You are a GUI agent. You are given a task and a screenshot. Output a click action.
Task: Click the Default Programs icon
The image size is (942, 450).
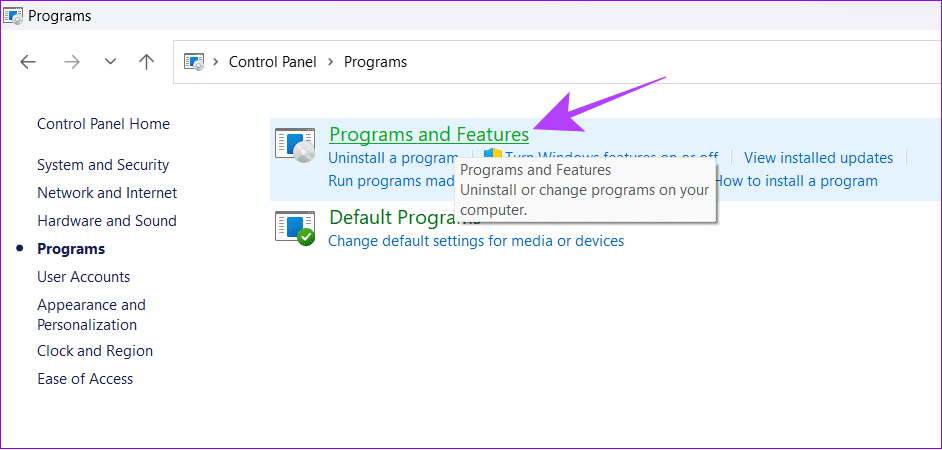click(x=295, y=228)
